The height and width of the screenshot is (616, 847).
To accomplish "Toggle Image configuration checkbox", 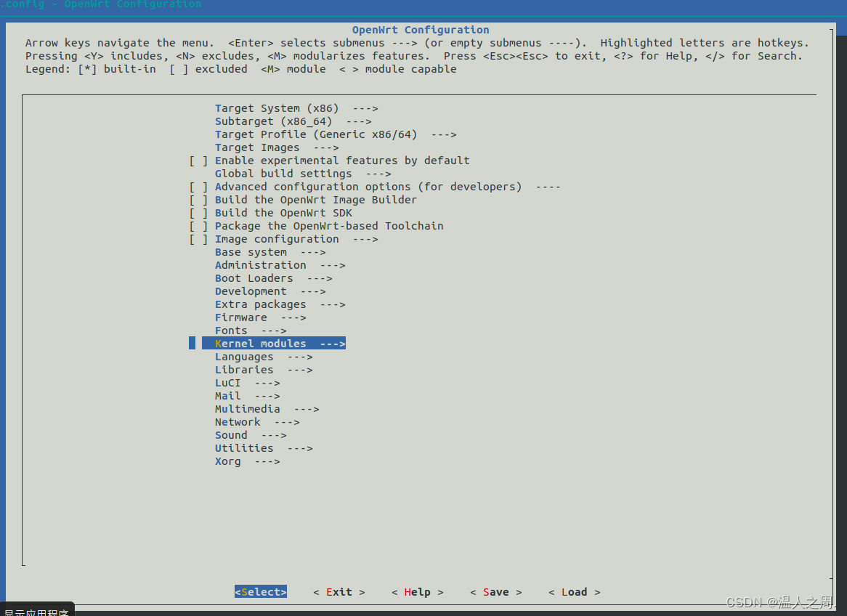I will [x=198, y=240].
